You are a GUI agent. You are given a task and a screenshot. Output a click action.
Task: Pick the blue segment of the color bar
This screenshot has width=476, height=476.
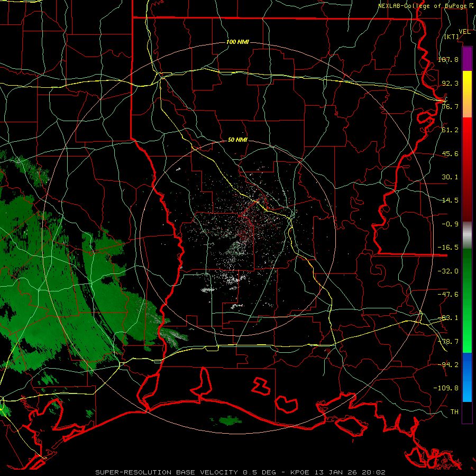[467, 377]
